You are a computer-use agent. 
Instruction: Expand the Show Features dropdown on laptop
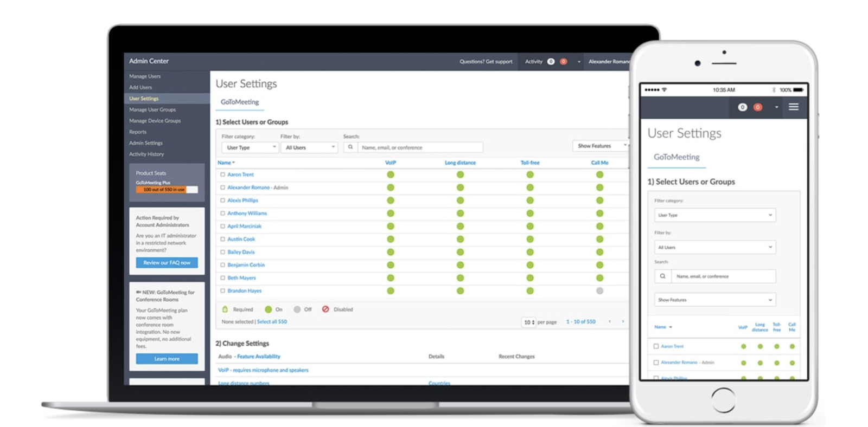tap(601, 146)
